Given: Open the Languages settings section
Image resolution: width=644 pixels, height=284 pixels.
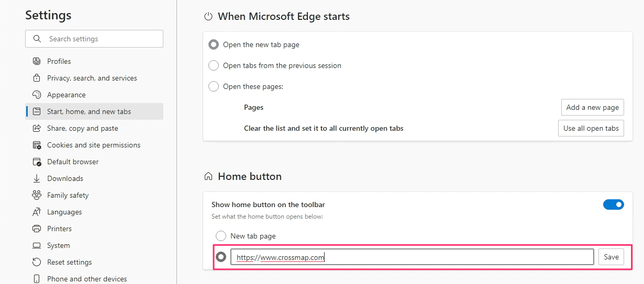Looking at the screenshot, I should 64,212.
